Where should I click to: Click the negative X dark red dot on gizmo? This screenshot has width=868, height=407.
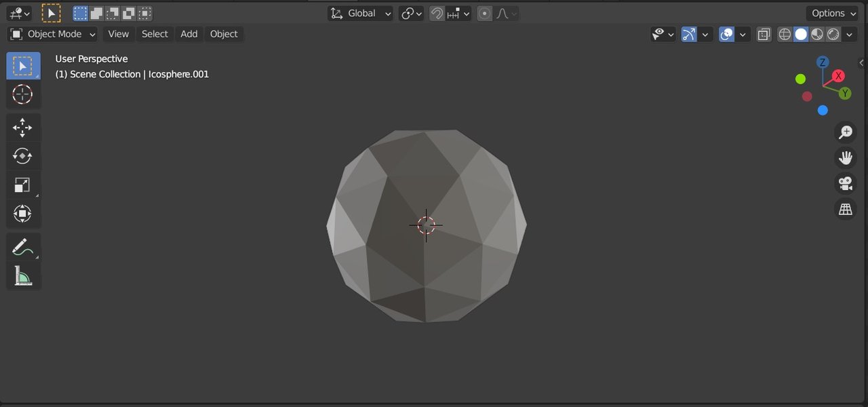tap(807, 96)
